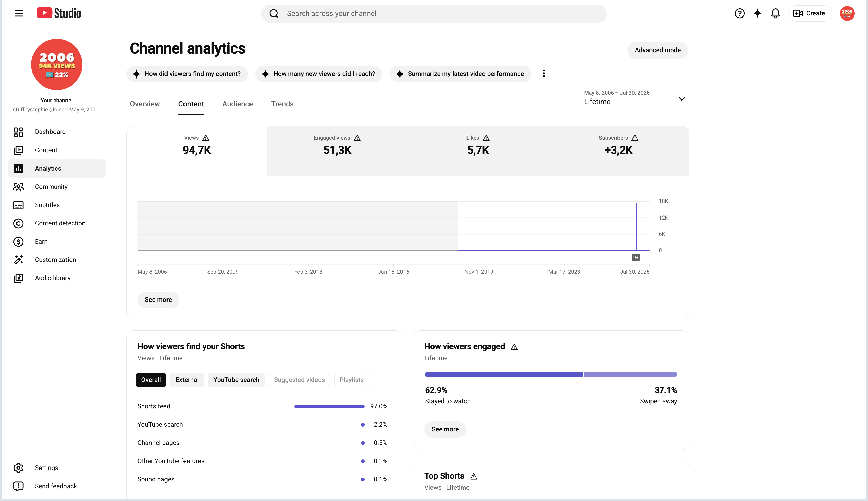Click the Dashboard sidebar icon
Image resolution: width=868 pixels, height=501 pixels.
click(18, 132)
